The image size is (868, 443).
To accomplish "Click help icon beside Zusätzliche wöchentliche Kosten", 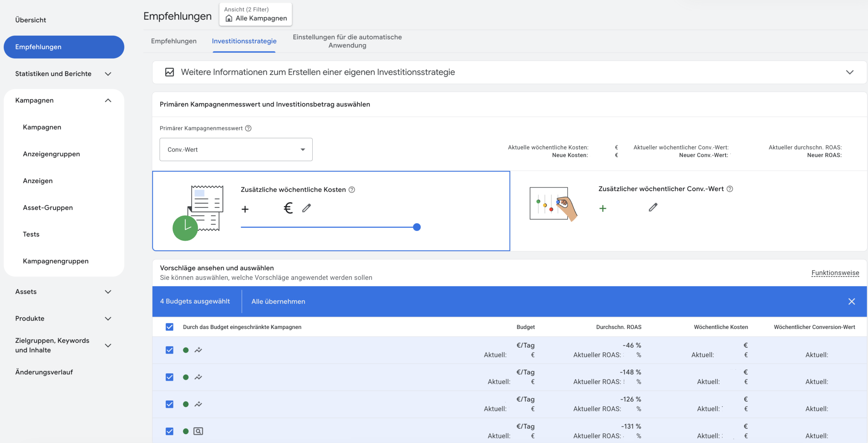I will pos(352,190).
